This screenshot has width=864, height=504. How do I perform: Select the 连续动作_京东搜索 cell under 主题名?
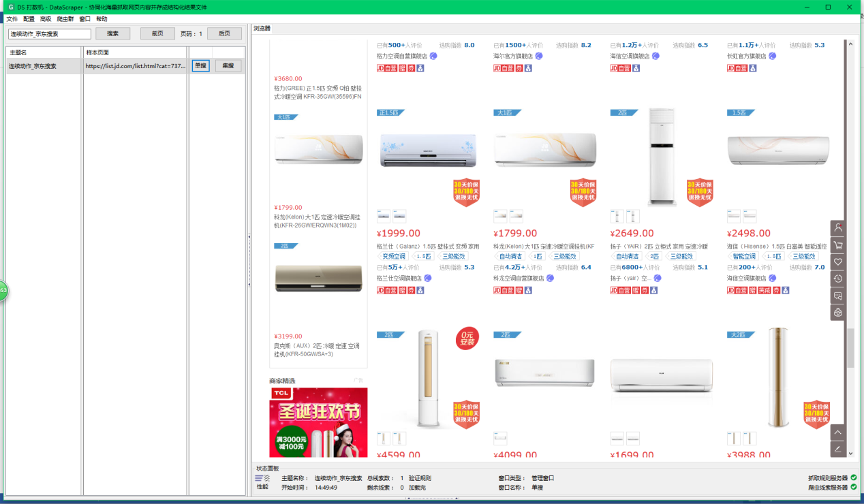[x=44, y=66]
